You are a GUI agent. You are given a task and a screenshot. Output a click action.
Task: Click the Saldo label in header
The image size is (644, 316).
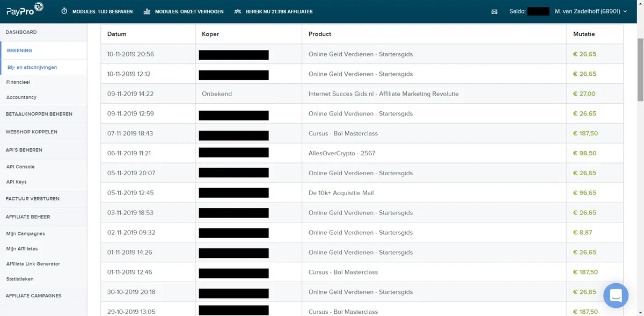517,11
